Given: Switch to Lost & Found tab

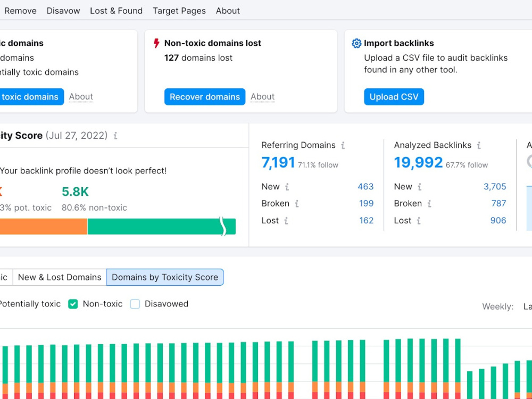Looking at the screenshot, I should tap(116, 11).
